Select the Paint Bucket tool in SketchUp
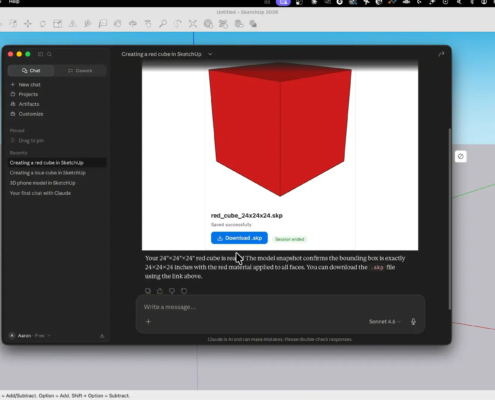 pyautogui.click(x=118, y=24)
